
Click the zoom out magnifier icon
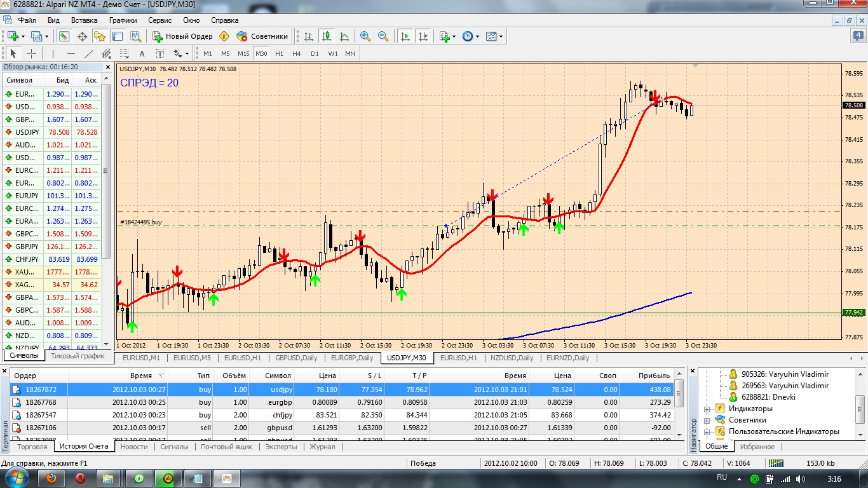point(383,36)
